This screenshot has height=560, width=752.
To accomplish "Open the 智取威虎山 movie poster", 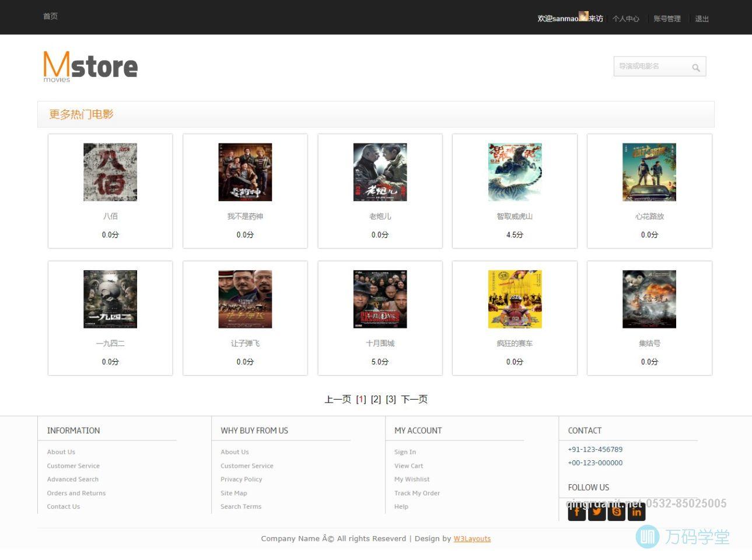I will pyautogui.click(x=515, y=172).
